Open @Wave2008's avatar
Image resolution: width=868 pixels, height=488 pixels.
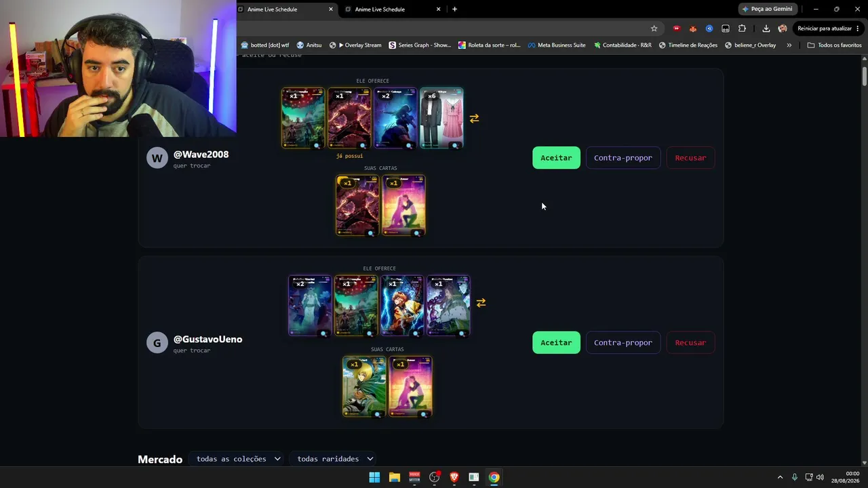click(x=157, y=158)
